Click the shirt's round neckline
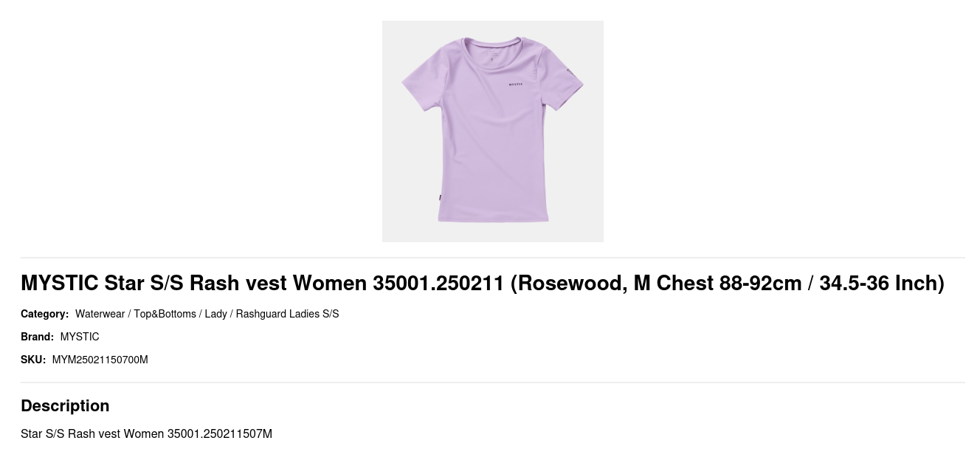The width and height of the screenshot is (980, 463). pyautogui.click(x=492, y=46)
